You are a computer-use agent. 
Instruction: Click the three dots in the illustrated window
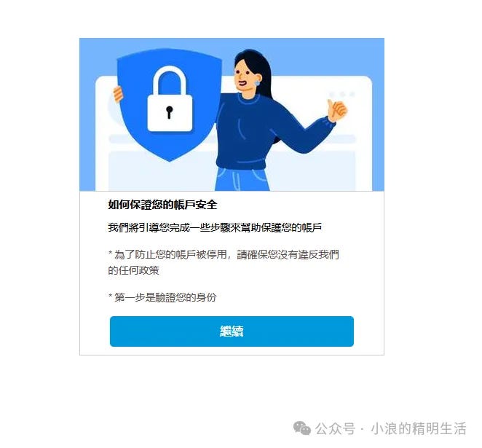[x=341, y=94]
